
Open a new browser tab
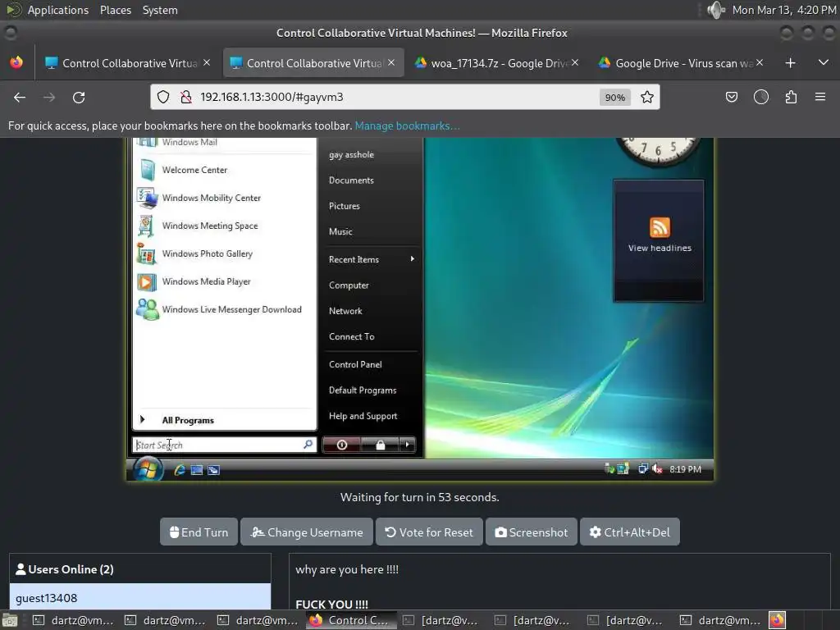pos(790,63)
